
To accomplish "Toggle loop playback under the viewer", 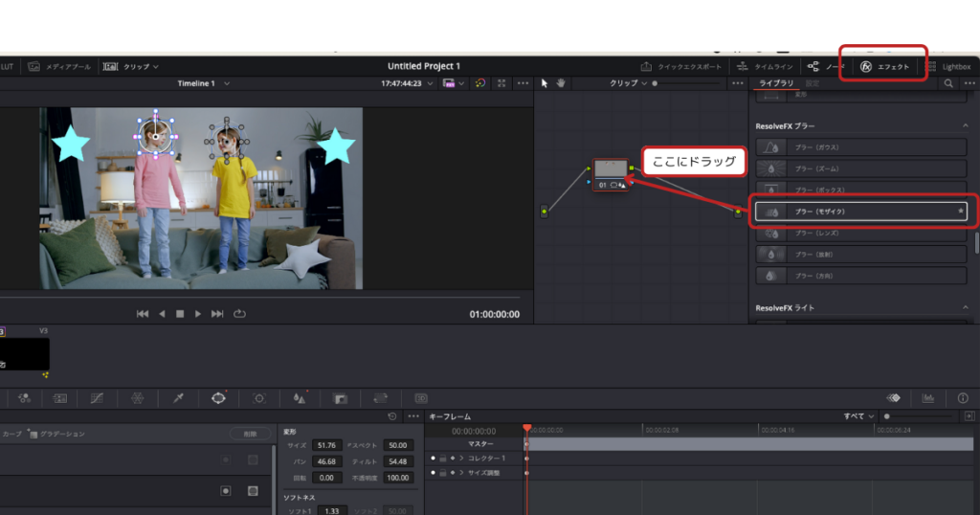I will pos(239,314).
